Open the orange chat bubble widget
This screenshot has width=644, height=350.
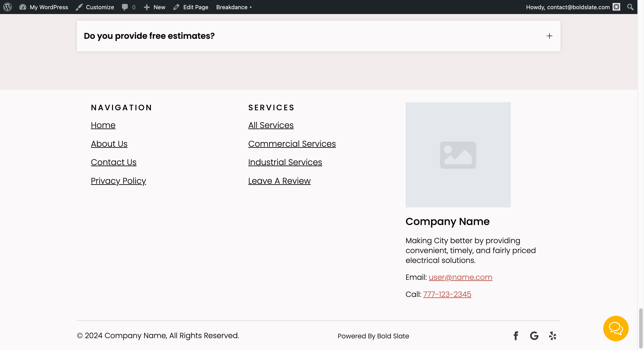616,328
